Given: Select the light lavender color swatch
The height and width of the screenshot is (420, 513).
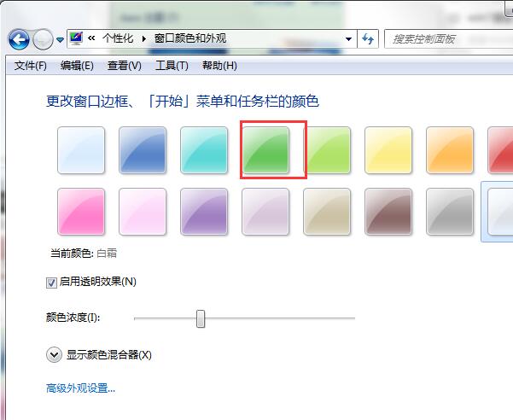Looking at the screenshot, I should [x=265, y=212].
